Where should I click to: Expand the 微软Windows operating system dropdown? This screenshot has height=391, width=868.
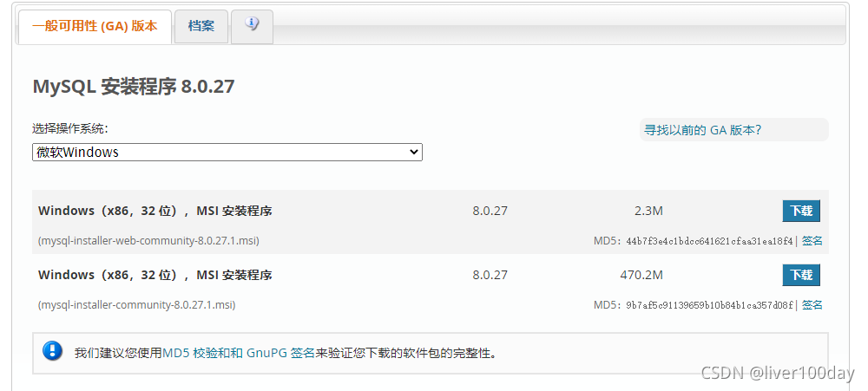tap(227, 152)
